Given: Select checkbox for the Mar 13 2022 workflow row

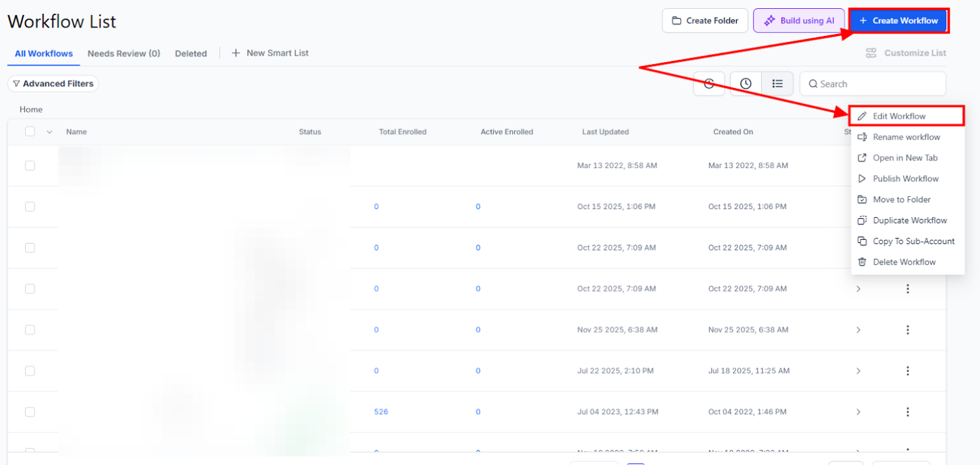Looking at the screenshot, I should [30, 165].
